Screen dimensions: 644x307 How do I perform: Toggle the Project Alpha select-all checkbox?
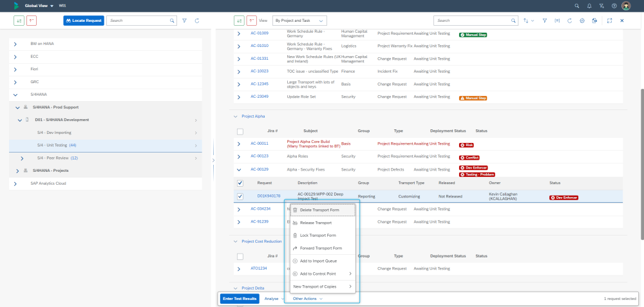coord(240,131)
